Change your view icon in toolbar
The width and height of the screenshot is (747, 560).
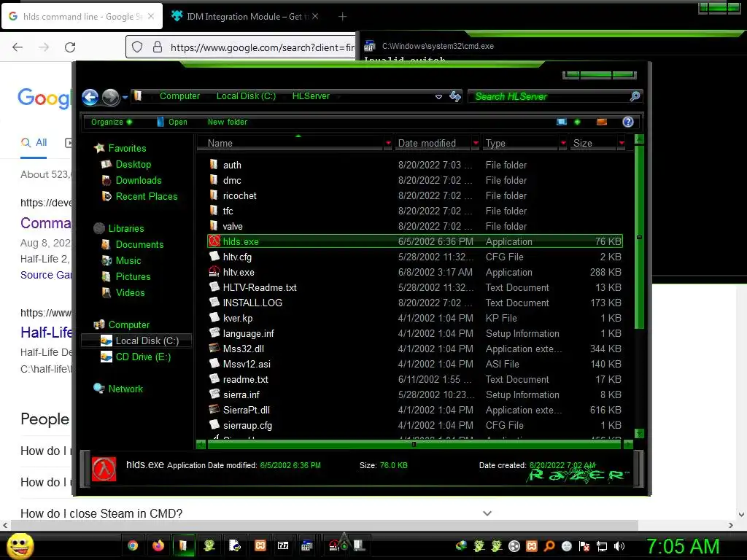[x=562, y=122]
